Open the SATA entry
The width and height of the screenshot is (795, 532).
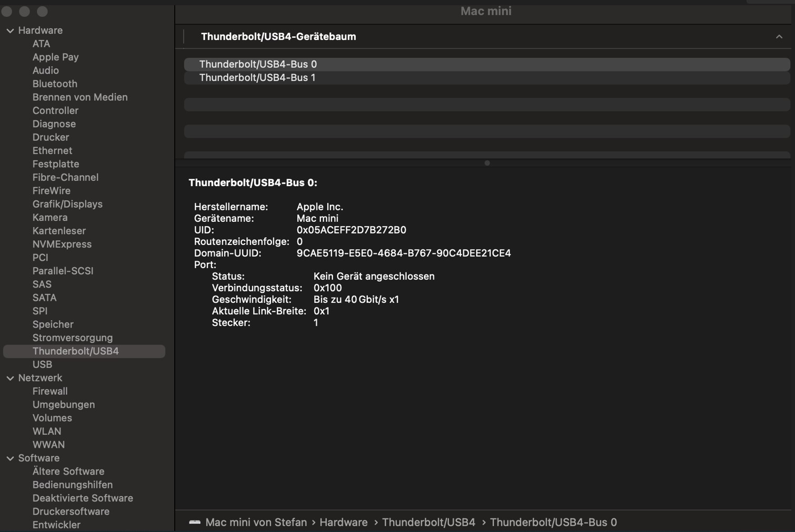pyautogui.click(x=44, y=298)
